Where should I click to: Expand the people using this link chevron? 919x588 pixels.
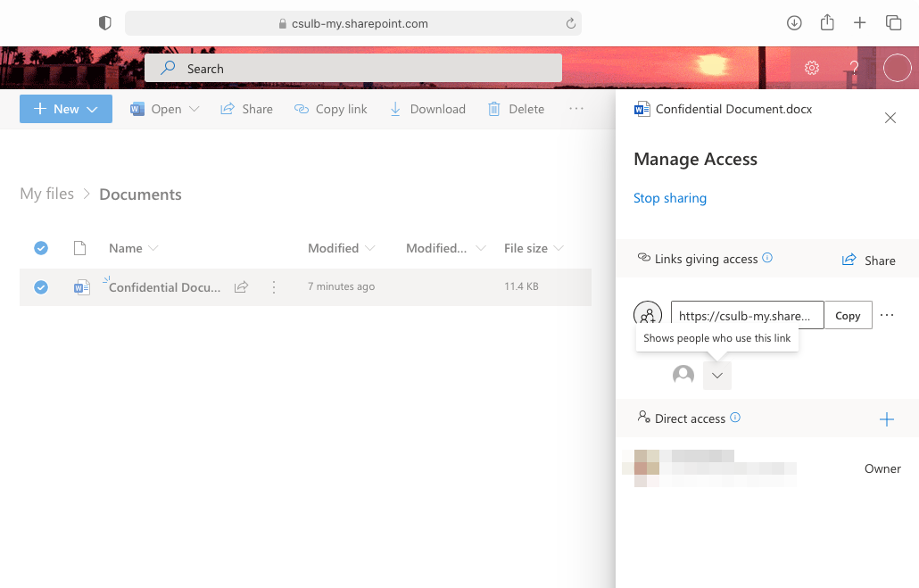point(717,375)
